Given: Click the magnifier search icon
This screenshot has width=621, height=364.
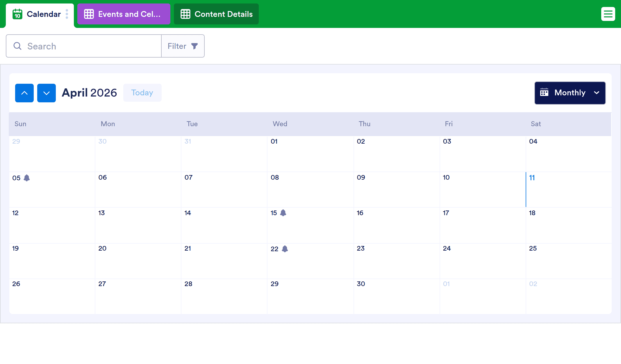Looking at the screenshot, I should coord(17,46).
